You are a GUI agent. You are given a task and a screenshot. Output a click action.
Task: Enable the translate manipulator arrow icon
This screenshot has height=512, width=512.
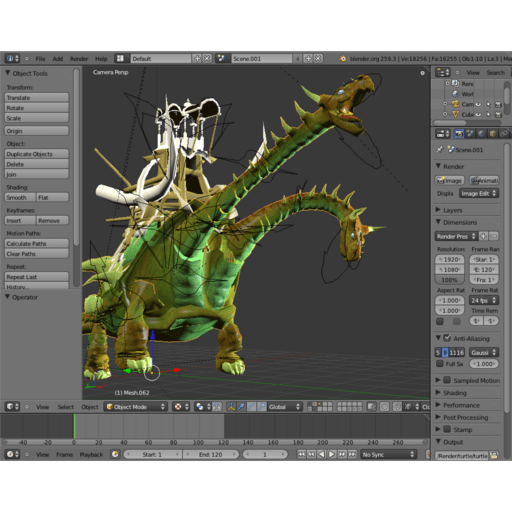(x=241, y=407)
